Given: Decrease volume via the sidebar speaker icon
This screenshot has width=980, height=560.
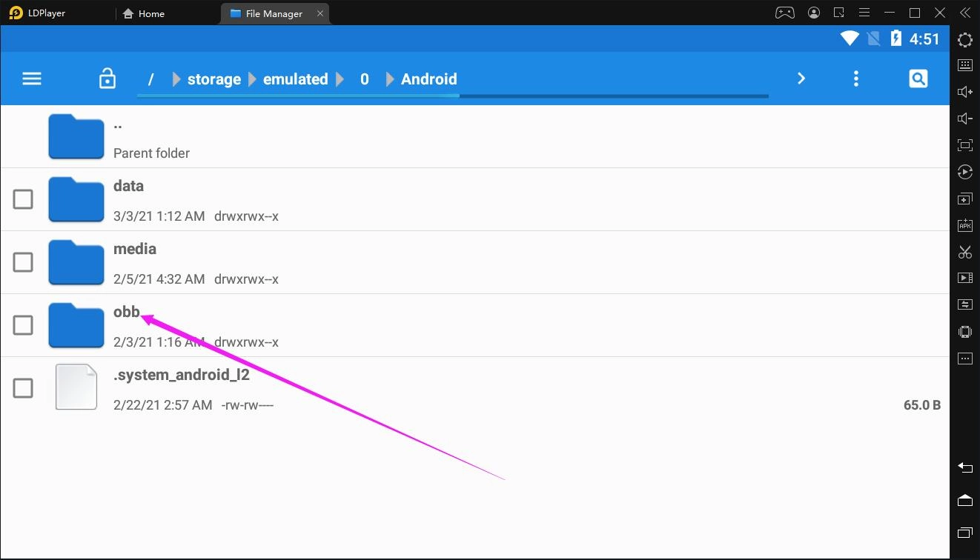Looking at the screenshot, I should point(964,118).
